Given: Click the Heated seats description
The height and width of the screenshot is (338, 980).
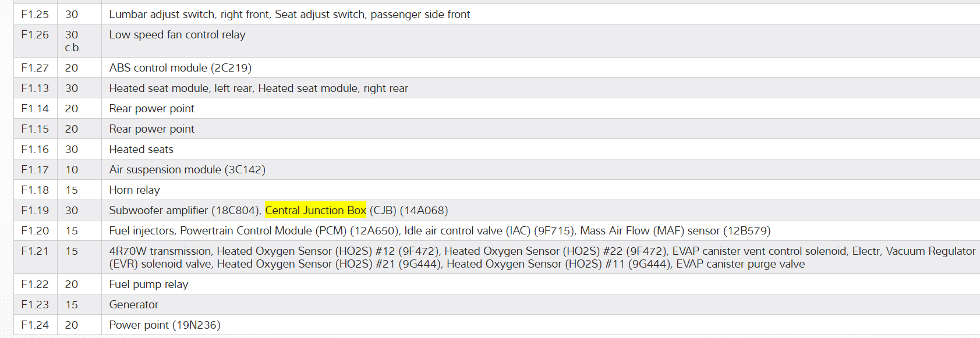Looking at the screenshot, I should click(x=141, y=150).
